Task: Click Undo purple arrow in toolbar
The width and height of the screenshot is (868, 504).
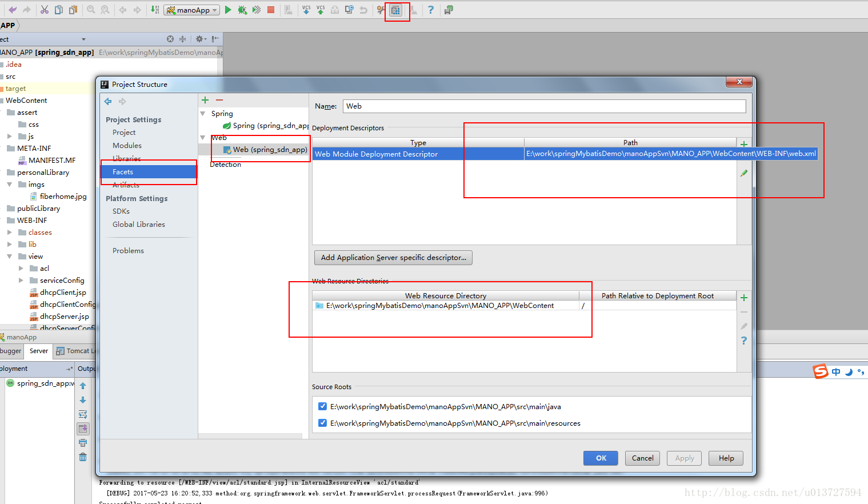Action: click(13, 10)
